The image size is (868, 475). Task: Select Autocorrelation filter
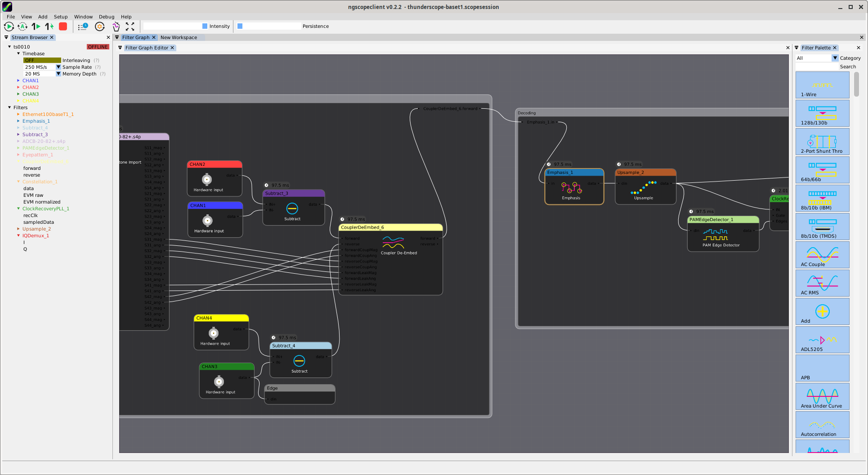822,425
